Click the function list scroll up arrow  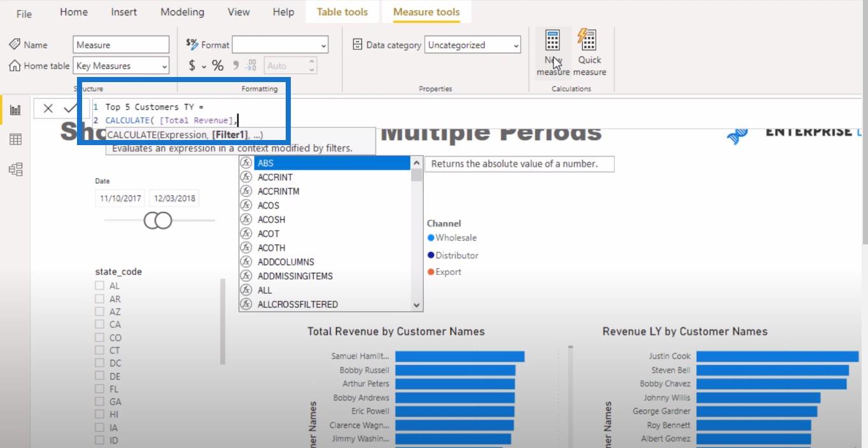[417, 162]
